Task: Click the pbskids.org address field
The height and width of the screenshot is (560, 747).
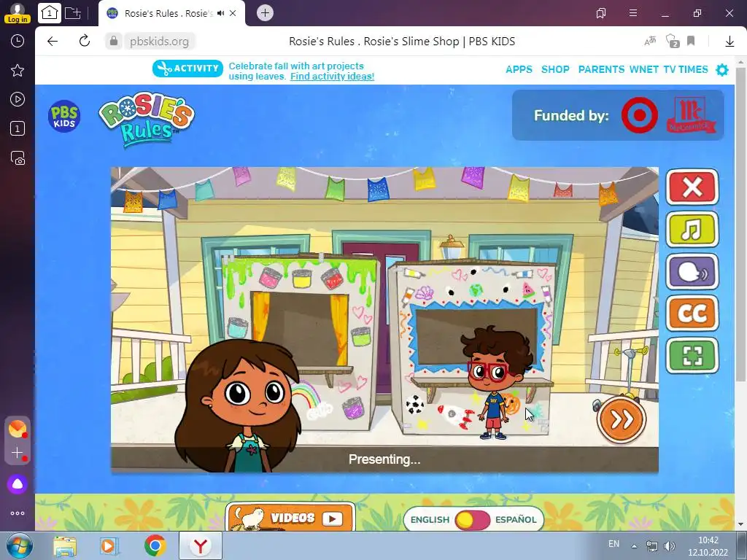Action: pos(159,42)
